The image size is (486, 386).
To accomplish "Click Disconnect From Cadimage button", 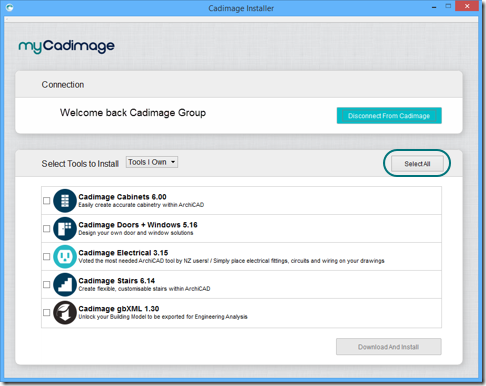I will tap(389, 116).
